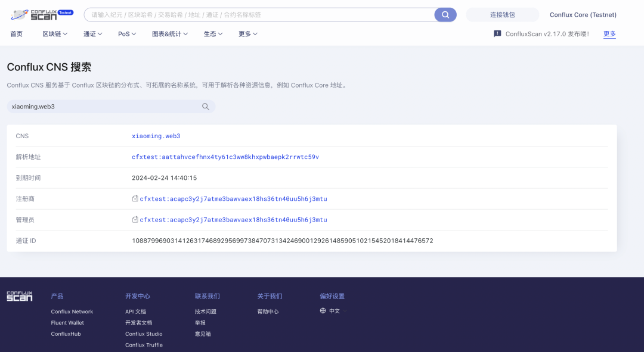Click the 开发中心 footer column heading

pyautogui.click(x=138, y=296)
